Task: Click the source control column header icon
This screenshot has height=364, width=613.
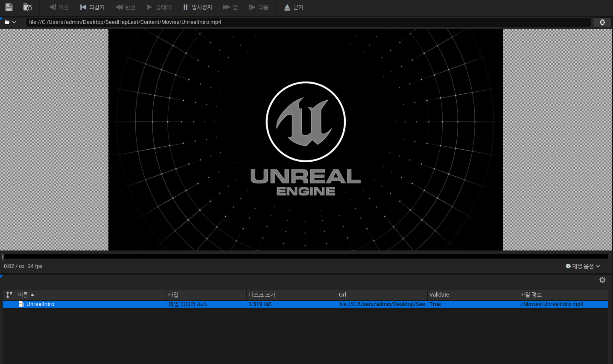Action: 9,295
